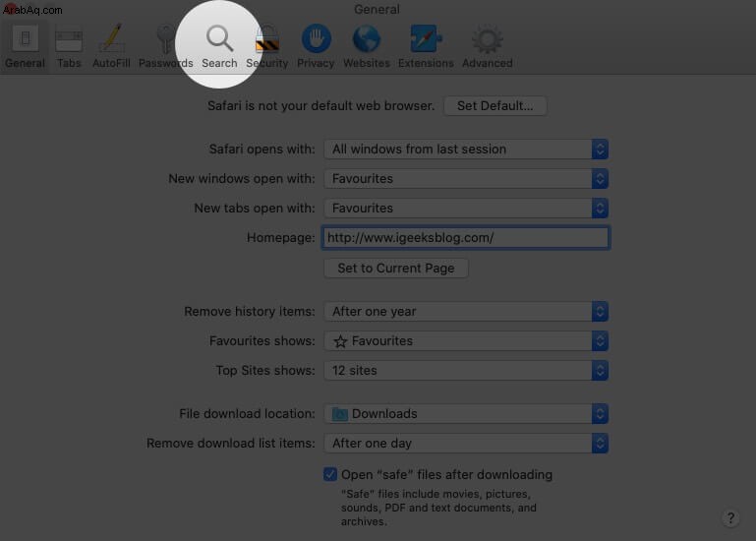Click the Homepage: label
This screenshot has width=756, height=541.
280,237
